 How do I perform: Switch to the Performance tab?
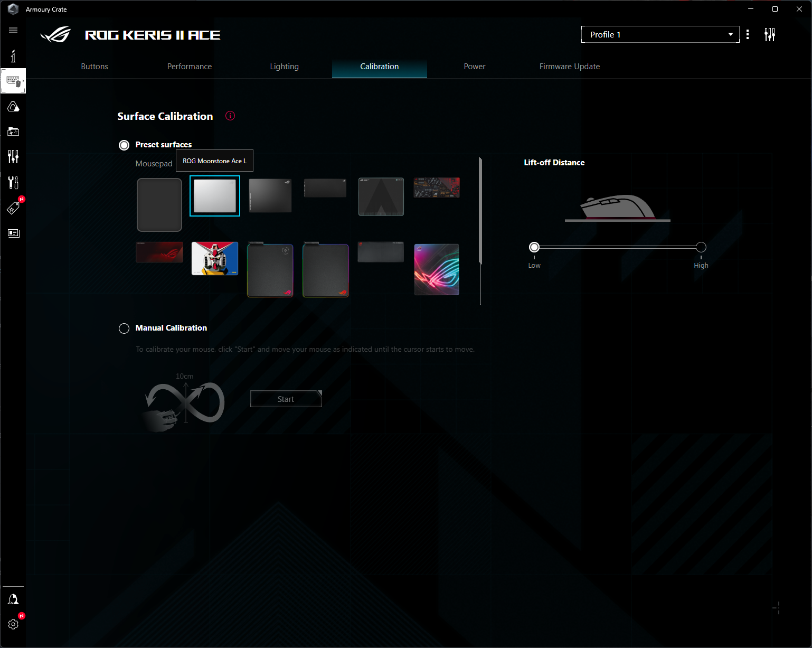[190, 67]
